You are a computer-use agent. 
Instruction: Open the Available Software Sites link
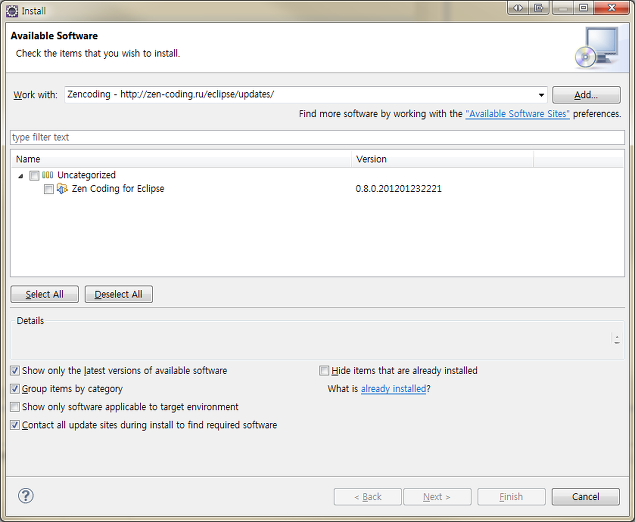518,114
